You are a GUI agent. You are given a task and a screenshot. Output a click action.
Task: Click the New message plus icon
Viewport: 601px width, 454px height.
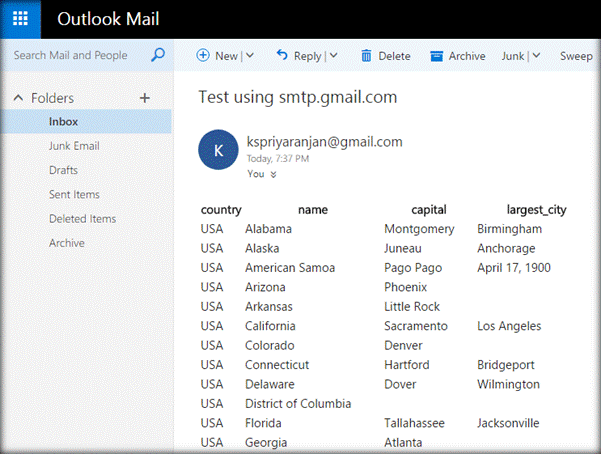pyautogui.click(x=203, y=56)
